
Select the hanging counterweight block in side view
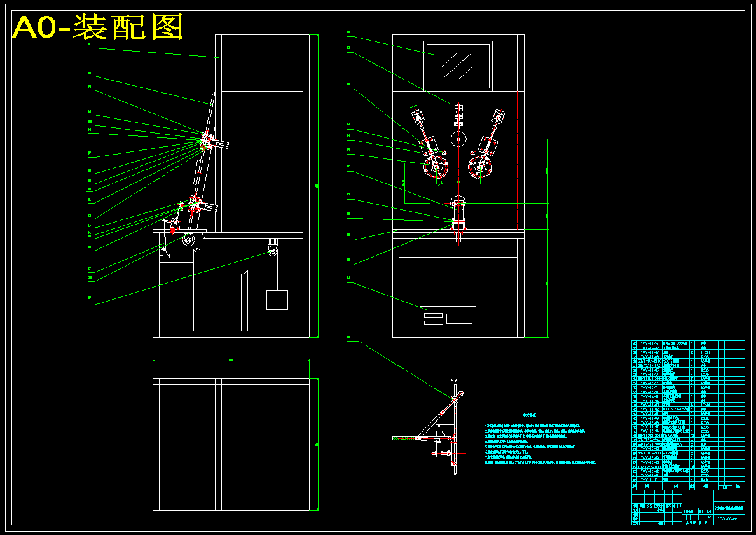tap(277, 300)
